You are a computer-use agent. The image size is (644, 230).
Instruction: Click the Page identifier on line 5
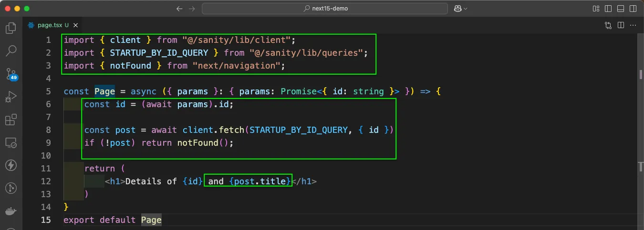click(x=104, y=91)
